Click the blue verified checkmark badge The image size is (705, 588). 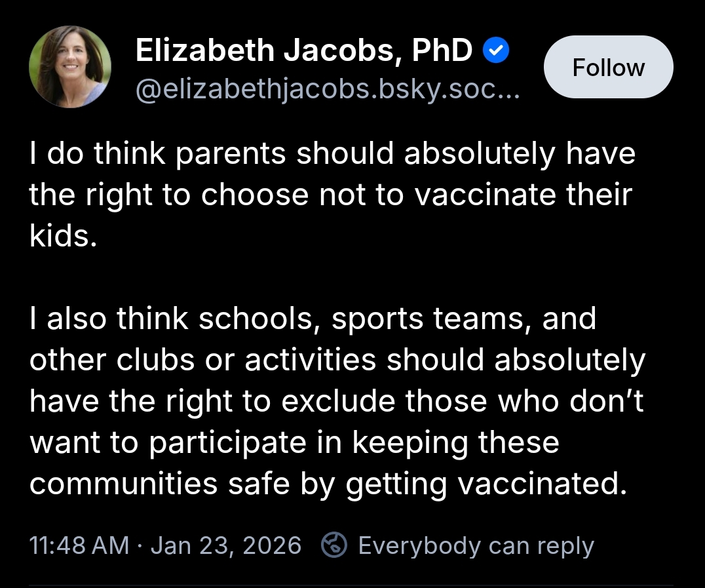tap(496, 52)
